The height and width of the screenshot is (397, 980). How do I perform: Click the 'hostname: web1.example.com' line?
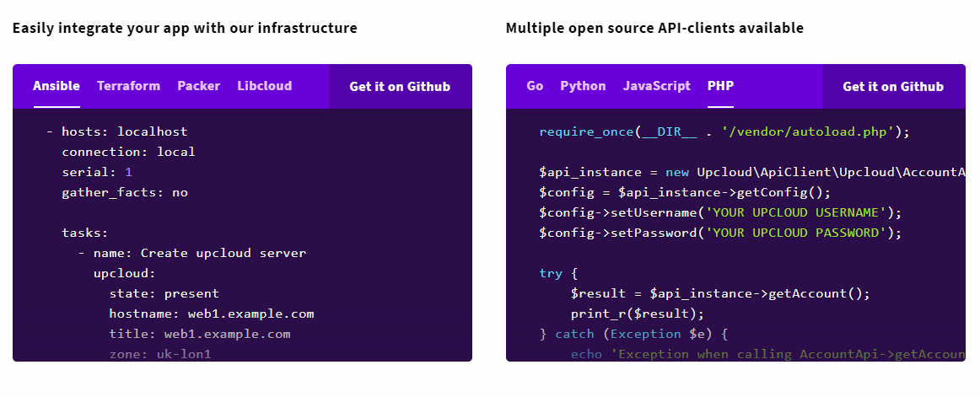(212, 314)
